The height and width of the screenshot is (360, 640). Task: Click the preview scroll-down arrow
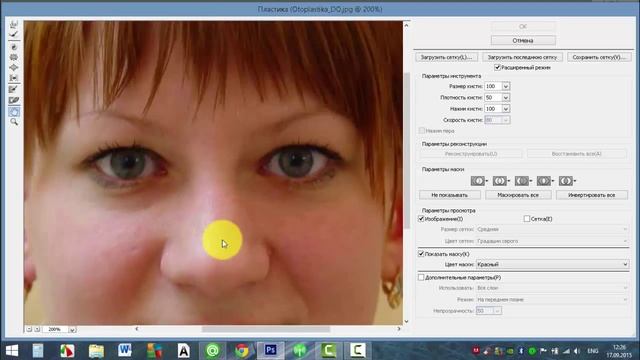407,321
